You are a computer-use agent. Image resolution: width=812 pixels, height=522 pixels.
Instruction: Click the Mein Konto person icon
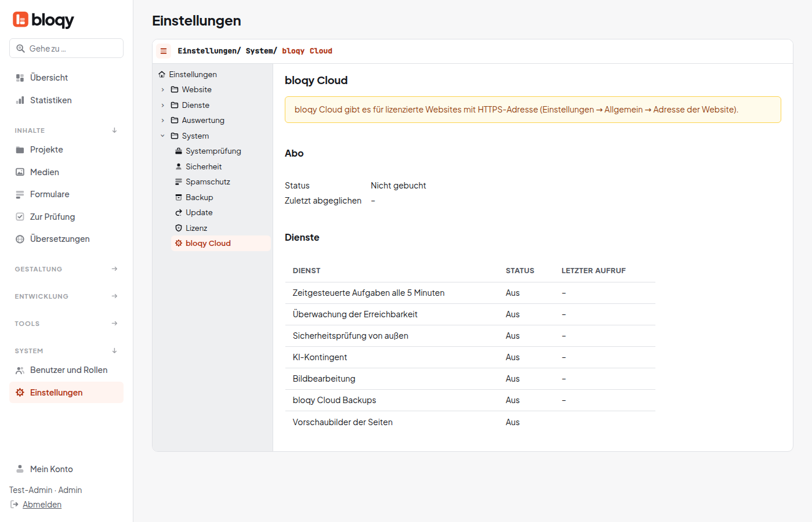pyautogui.click(x=20, y=469)
